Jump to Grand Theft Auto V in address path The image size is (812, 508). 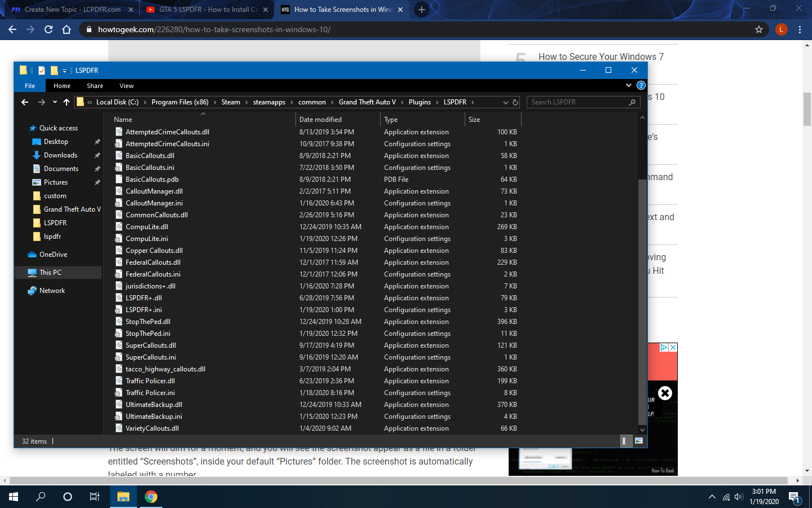pos(367,102)
